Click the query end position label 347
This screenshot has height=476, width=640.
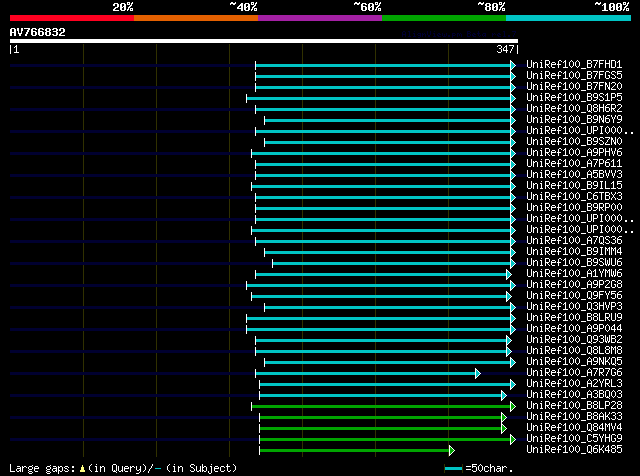505,49
